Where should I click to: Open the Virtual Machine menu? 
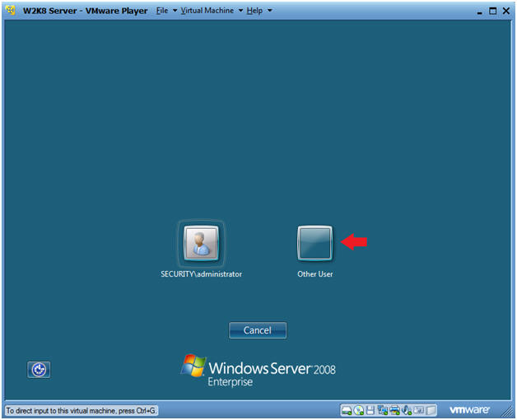point(207,11)
